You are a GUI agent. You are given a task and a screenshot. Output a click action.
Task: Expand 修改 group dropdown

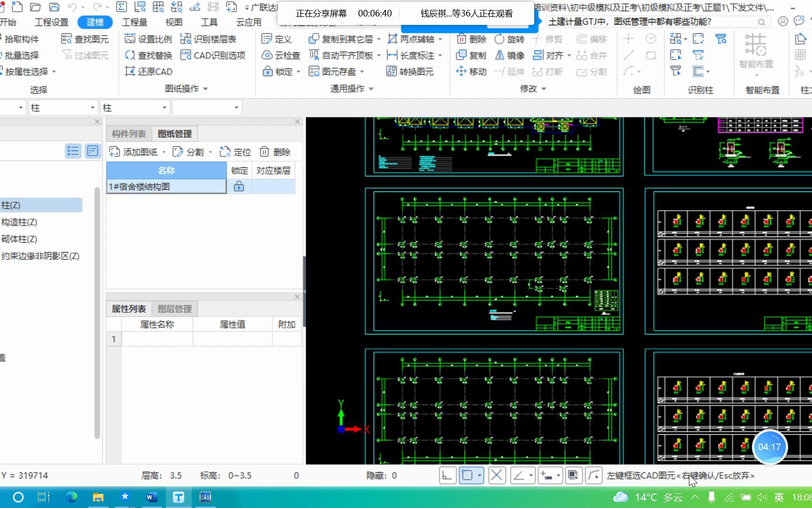544,89
